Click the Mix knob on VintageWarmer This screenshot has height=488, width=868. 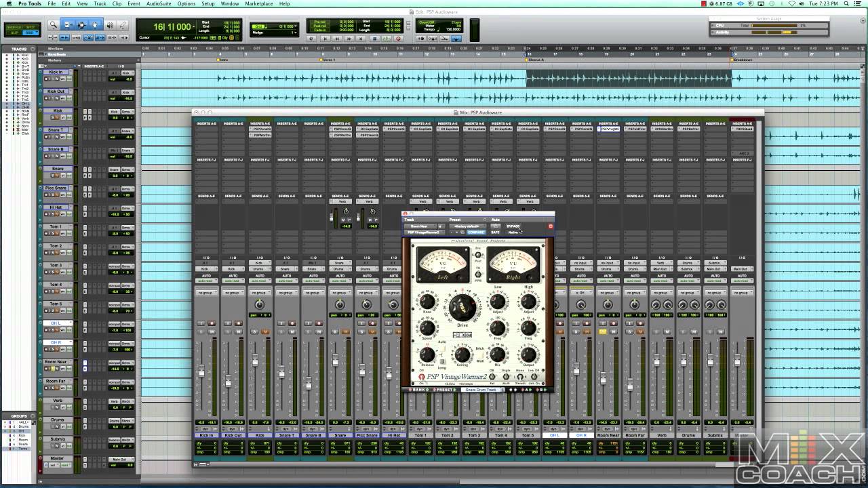click(498, 354)
